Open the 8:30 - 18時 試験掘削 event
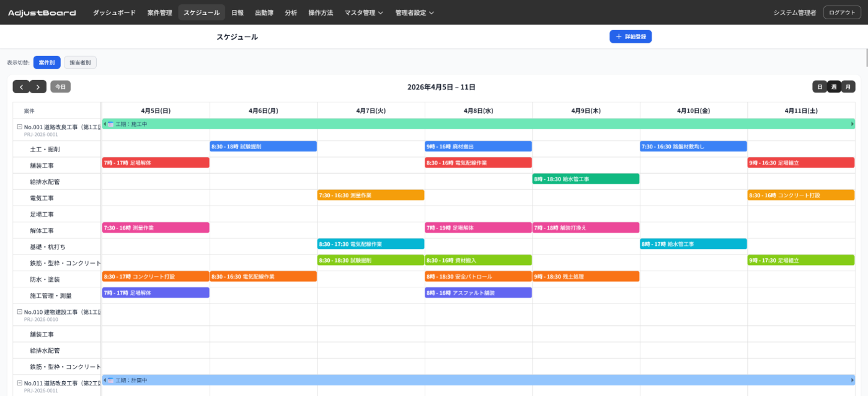This screenshot has width=868, height=396. click(263, 146)
